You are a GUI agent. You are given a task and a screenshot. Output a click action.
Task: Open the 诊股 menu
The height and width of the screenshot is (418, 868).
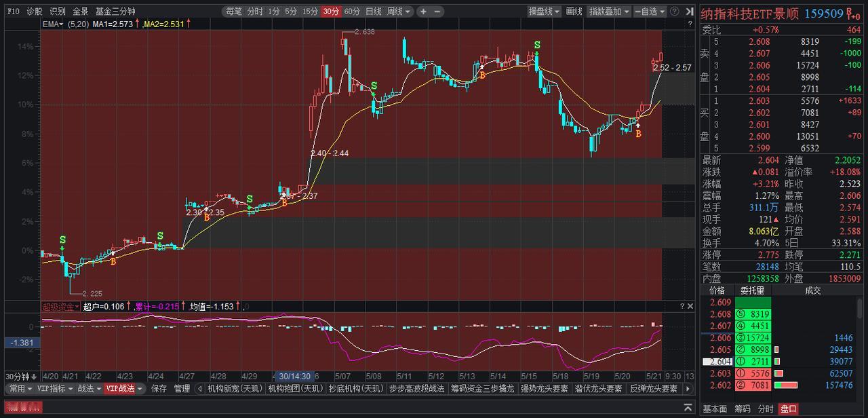coord(35,12)
